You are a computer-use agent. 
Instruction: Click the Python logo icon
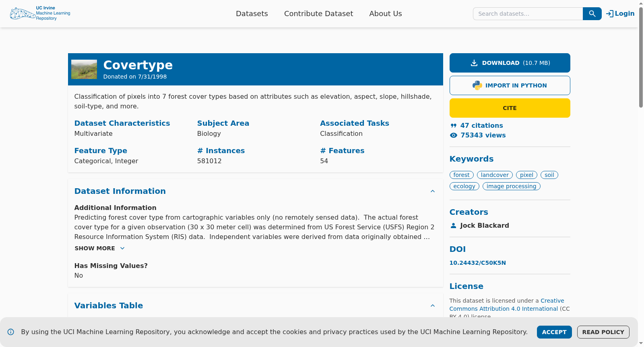click(477, 85)
